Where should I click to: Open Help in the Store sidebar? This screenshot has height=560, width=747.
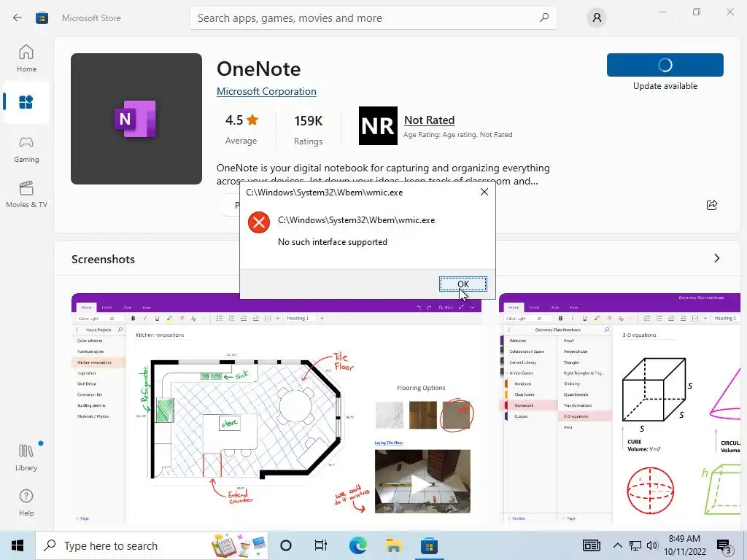coord(26,502)
